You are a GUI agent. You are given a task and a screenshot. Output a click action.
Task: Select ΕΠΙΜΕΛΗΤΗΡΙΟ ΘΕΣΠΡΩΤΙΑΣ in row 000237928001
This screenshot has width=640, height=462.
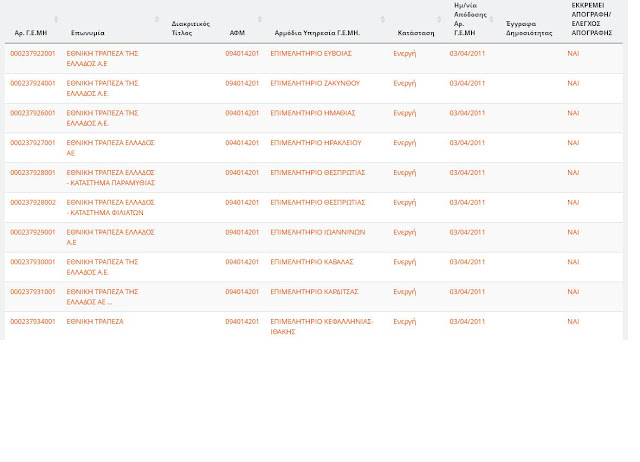318,173
